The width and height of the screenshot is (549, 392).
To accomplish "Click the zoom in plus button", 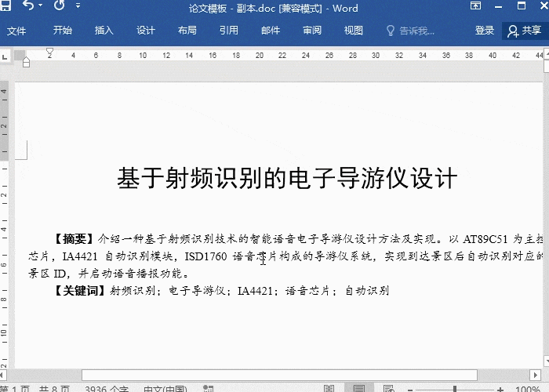I will tap(500, 389).
